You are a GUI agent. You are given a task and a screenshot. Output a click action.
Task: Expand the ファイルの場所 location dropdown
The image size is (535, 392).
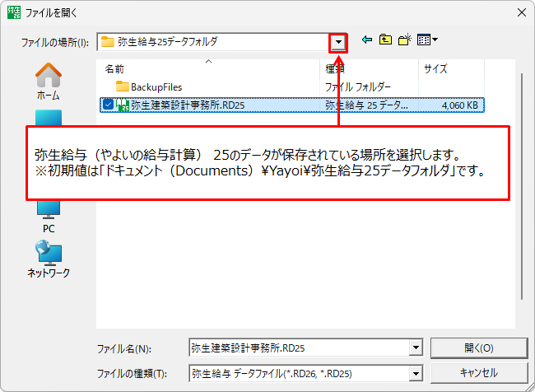(x=337, y=41)
